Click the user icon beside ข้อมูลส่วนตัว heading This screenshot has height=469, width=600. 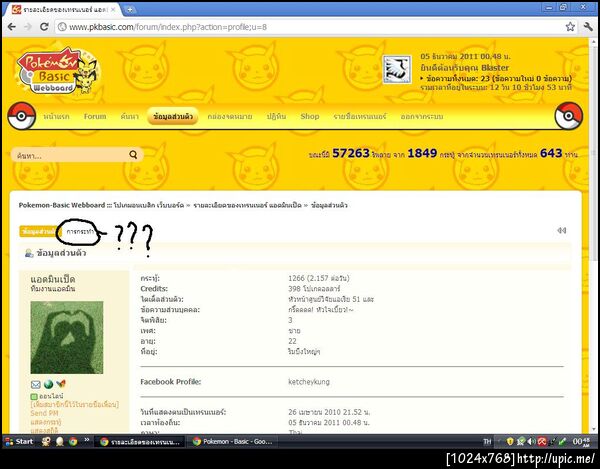click(29, 253)
